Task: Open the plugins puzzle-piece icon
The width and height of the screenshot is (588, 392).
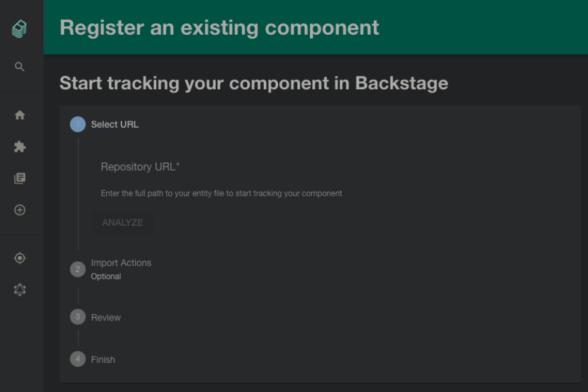Action: pyautogui.click(x=20, y=146)
